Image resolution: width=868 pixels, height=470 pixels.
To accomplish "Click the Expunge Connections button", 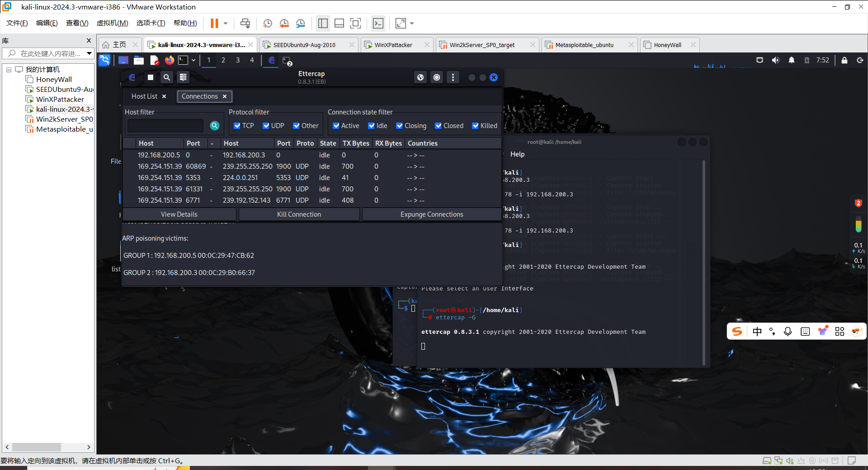I will [x=432, y=214].
